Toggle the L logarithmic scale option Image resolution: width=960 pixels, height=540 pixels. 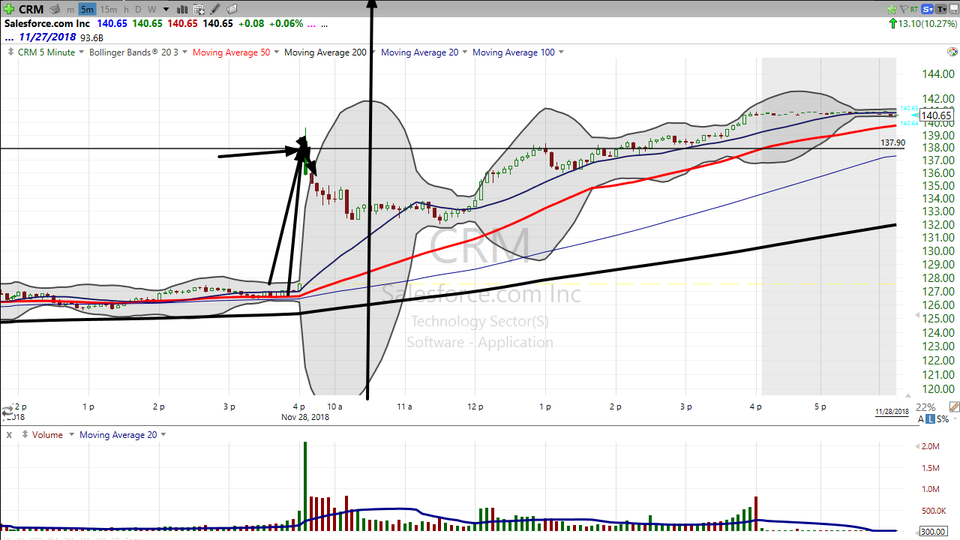931,419
